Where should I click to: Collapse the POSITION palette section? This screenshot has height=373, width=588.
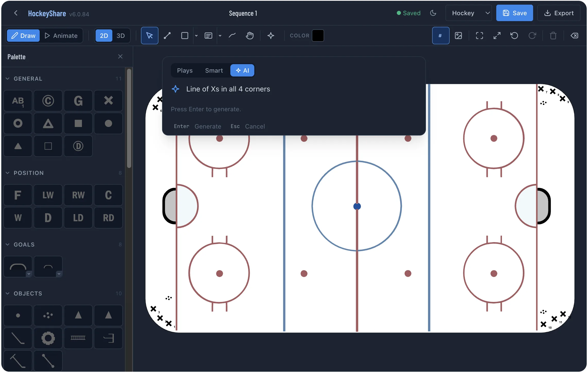[x=7, y=173]
